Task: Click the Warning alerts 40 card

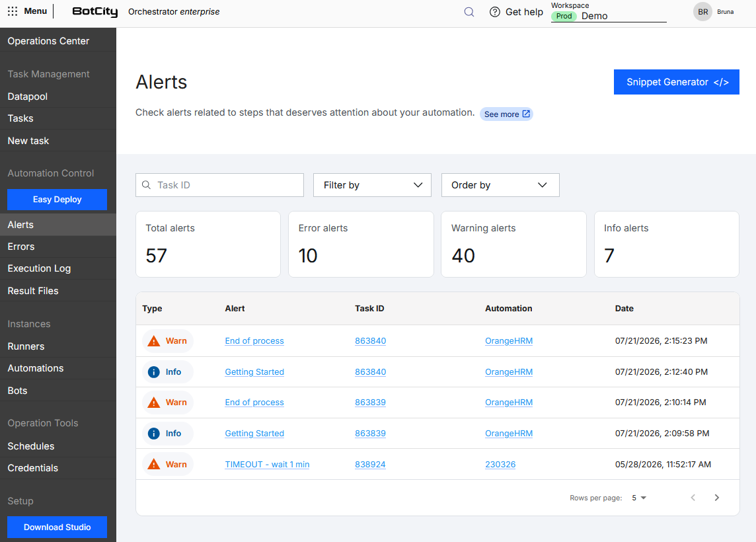Action: tap(513, 244)
